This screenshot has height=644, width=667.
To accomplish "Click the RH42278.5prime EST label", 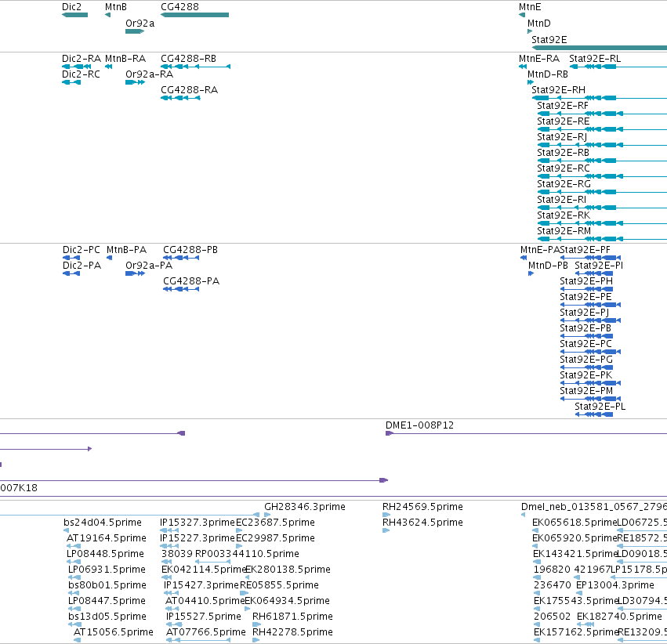I will (x=292, y=633).
